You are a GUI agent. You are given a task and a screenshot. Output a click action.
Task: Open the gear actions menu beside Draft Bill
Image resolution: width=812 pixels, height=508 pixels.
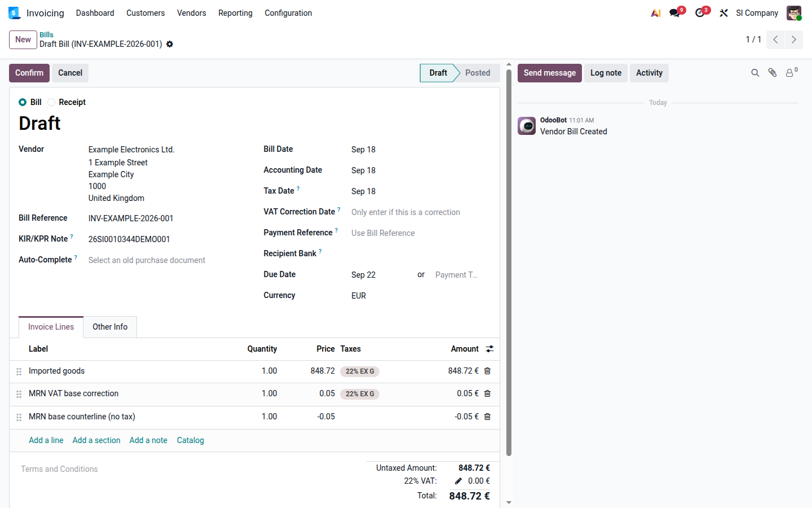170,44
